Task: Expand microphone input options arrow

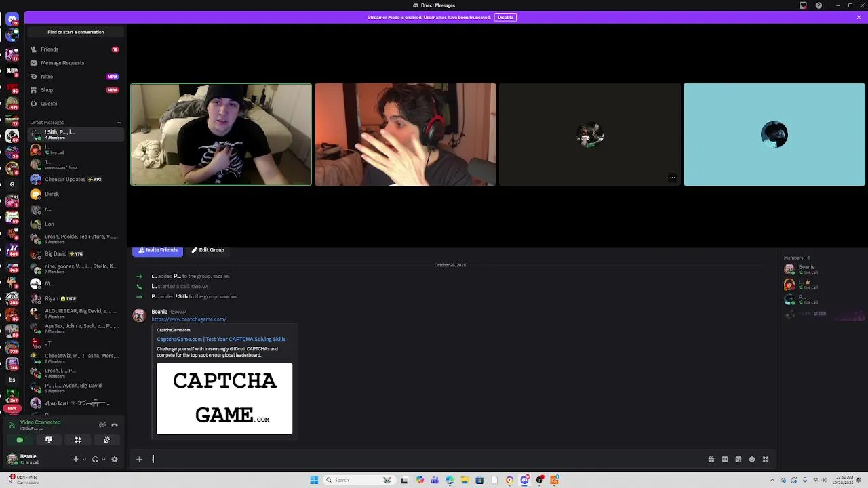Action: point(84,460)
